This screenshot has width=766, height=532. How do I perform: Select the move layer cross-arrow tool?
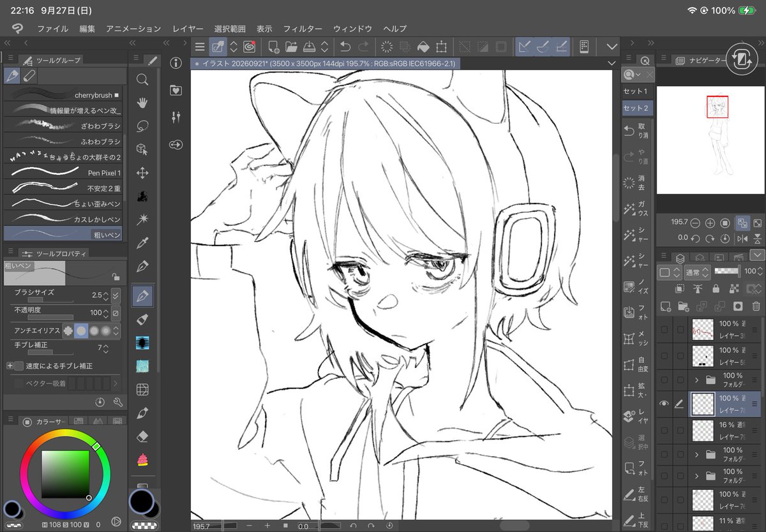[x=143, y=173]
